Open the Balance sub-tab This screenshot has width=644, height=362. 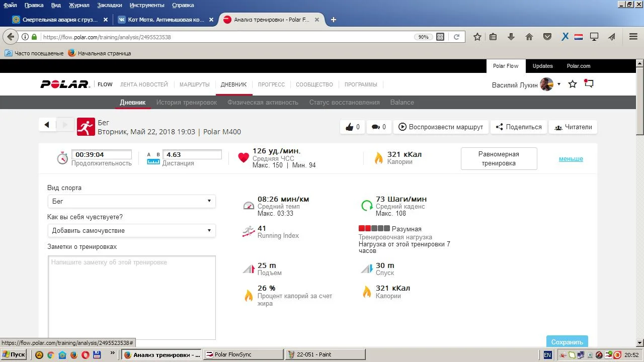pyautogui.click(x=402, y=102)
